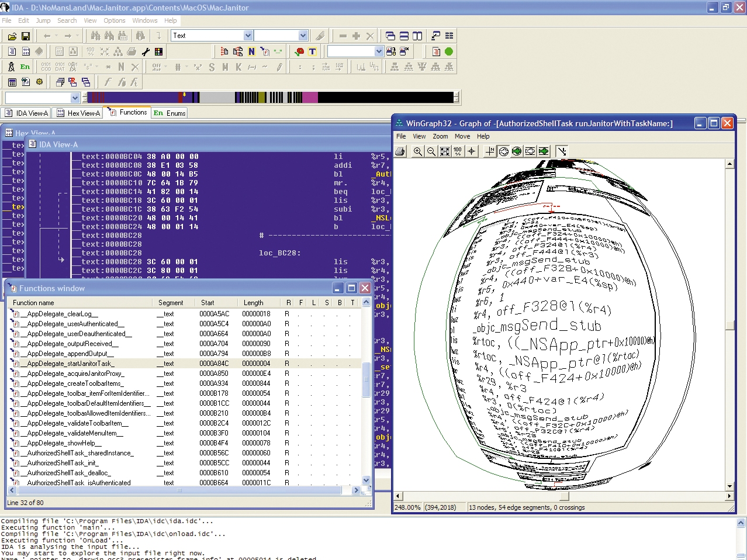Click the yellow T icon in toolbar
The width and height of the screenshot is (747, 560).
(x=313, y=51)
